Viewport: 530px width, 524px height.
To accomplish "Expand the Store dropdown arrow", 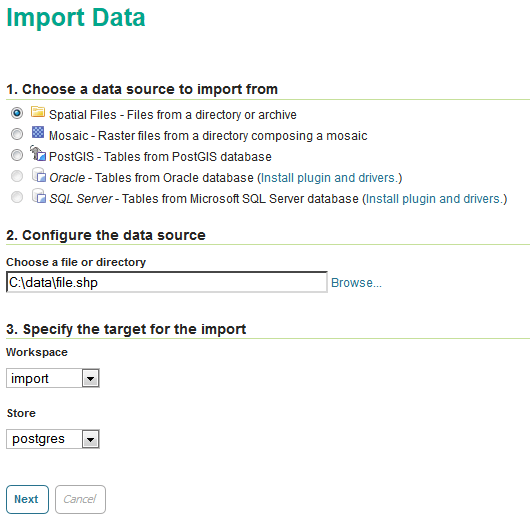I will [91, 439].
